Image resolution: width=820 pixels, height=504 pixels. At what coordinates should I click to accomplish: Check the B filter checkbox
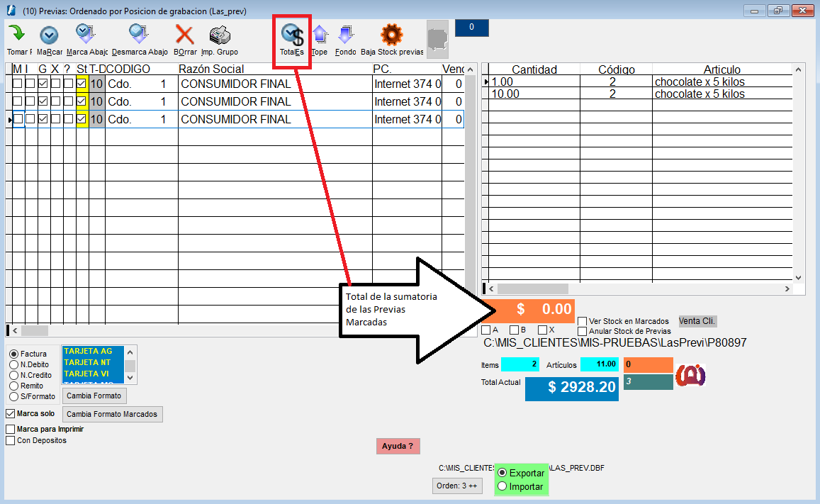tap(514, 330)
